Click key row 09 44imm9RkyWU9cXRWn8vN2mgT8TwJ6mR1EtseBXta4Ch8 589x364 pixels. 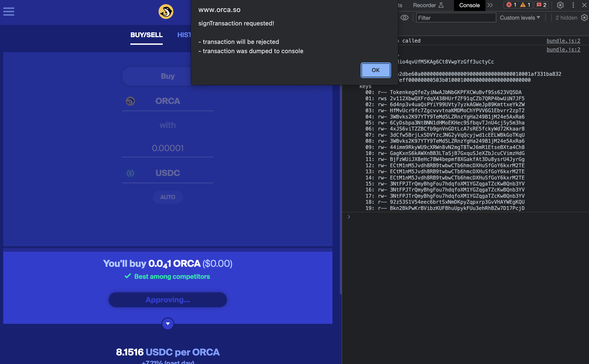point(445,147)
